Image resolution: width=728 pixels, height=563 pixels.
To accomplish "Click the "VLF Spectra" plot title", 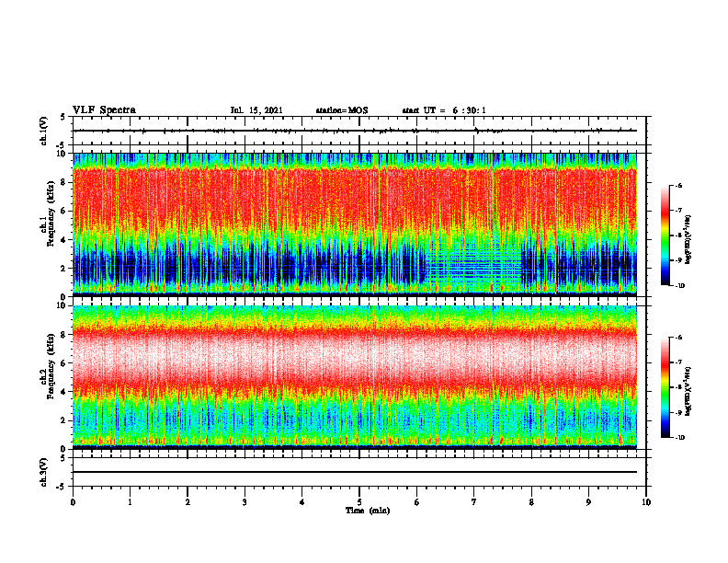I will coord(104,110).
